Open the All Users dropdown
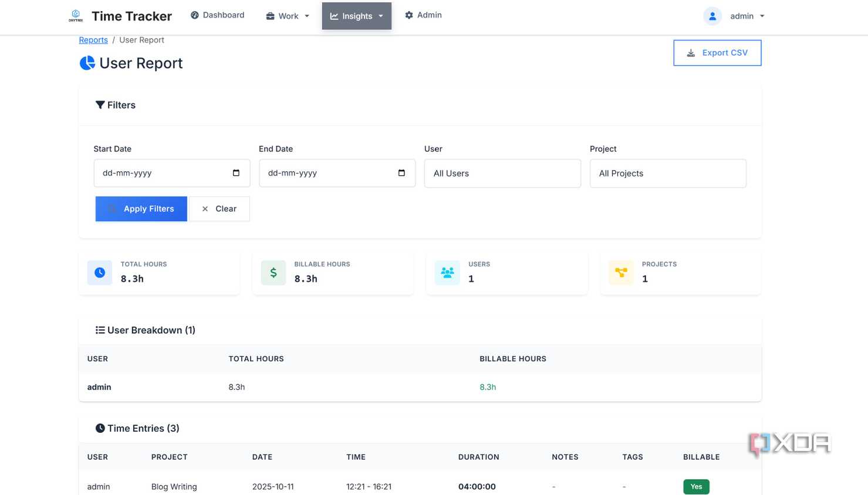The image size is (868, 495). [x=502, y=174]
